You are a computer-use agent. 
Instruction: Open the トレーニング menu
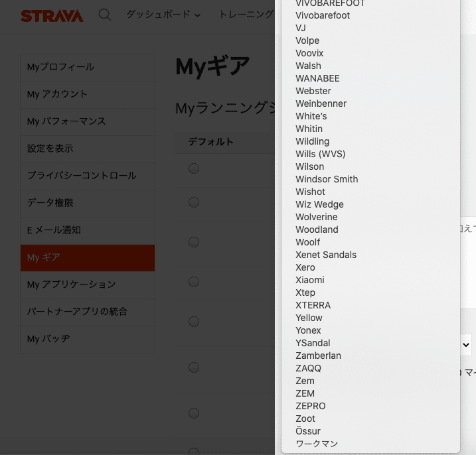pos(246,14)
